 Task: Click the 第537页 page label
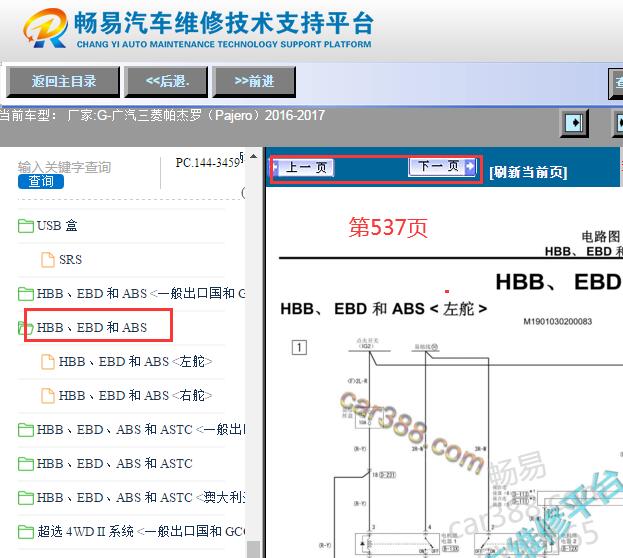[x=388, y=228]
